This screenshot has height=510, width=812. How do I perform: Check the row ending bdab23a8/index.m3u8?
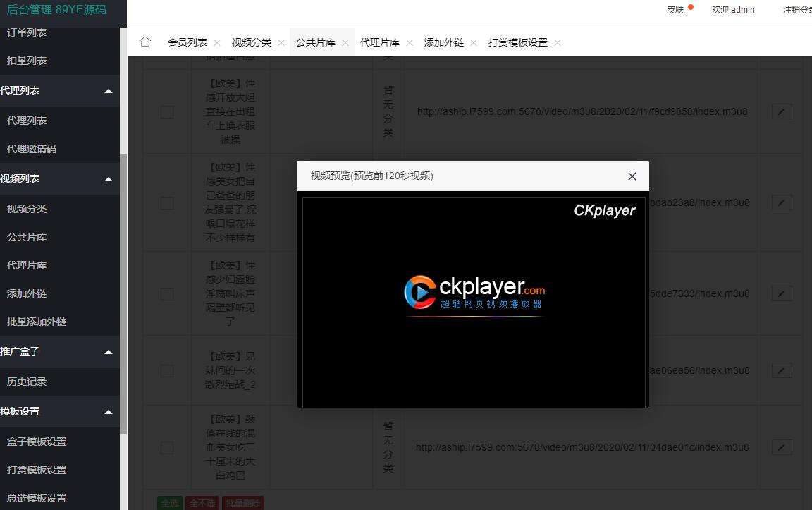[x=167, y=202]
